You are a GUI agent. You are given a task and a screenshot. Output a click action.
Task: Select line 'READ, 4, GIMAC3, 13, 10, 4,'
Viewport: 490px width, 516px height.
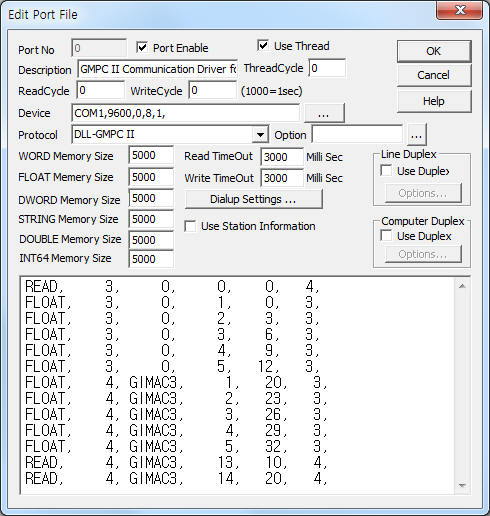tap(176, 462)
